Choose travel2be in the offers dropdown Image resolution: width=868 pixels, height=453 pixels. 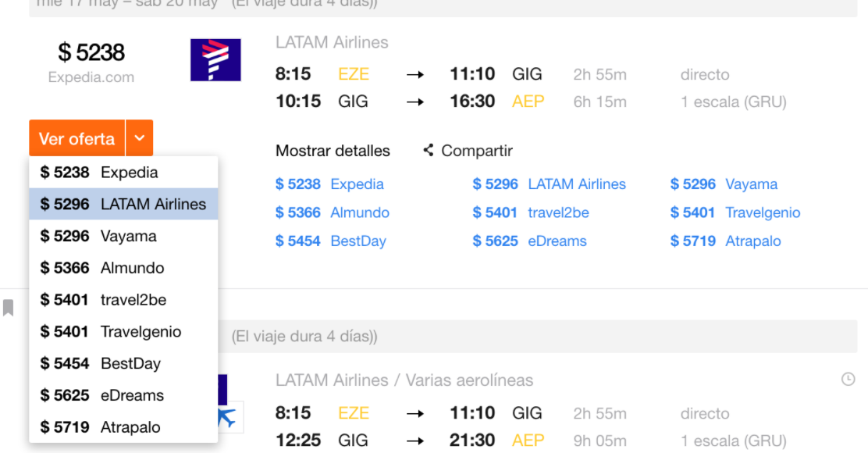click(123, 300)
